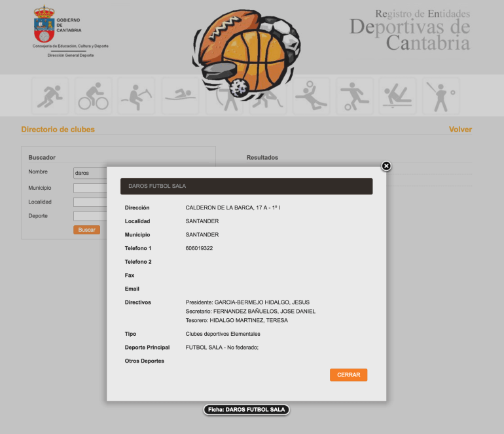Focus the Localidad input field
The width and height of the screenshot is (504, 434).
tap(90, 202)
